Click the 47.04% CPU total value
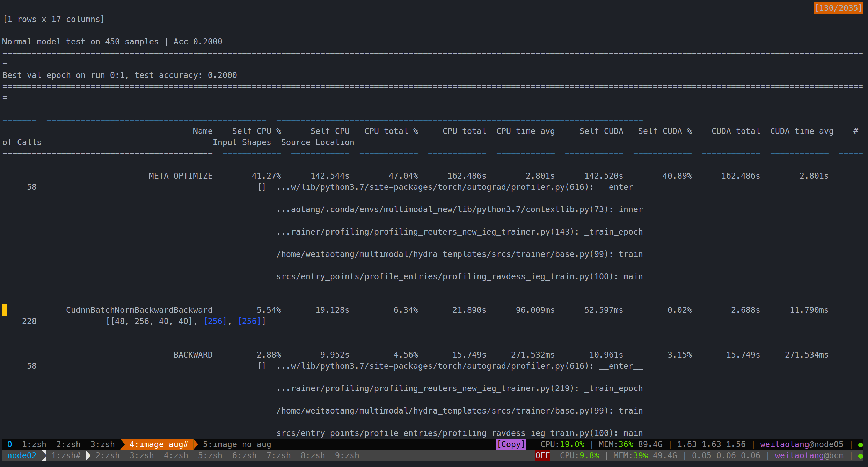 [x=403, y=176]
